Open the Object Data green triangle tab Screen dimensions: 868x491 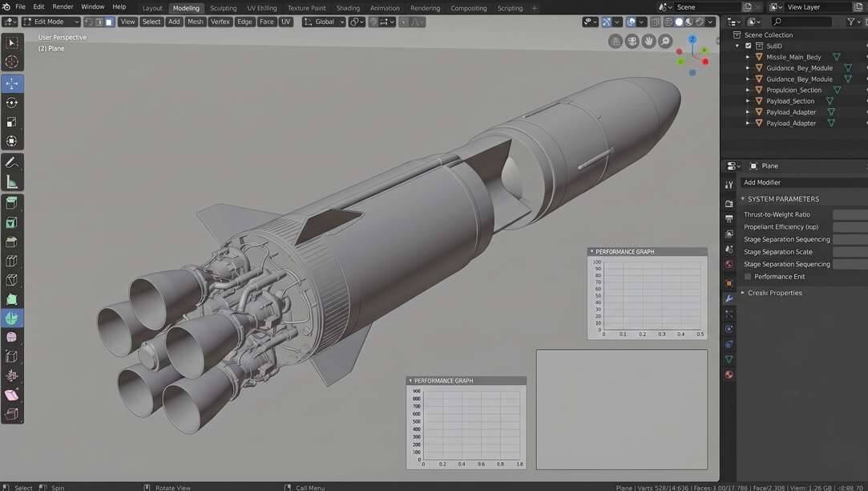(x=729, y=359)
